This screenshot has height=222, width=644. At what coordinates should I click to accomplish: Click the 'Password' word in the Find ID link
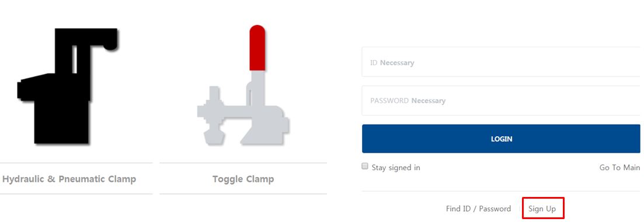[495, 209]
